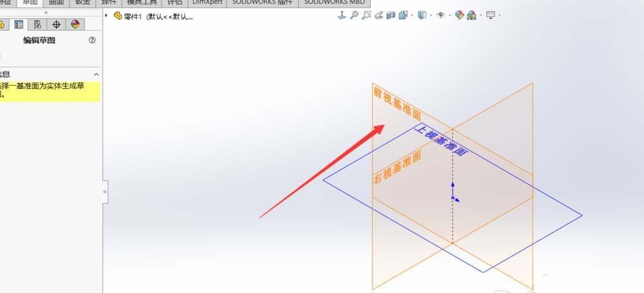Open dropdown arrow next to Hide/Show Items

pyautogui.click(x=450, y=15)
